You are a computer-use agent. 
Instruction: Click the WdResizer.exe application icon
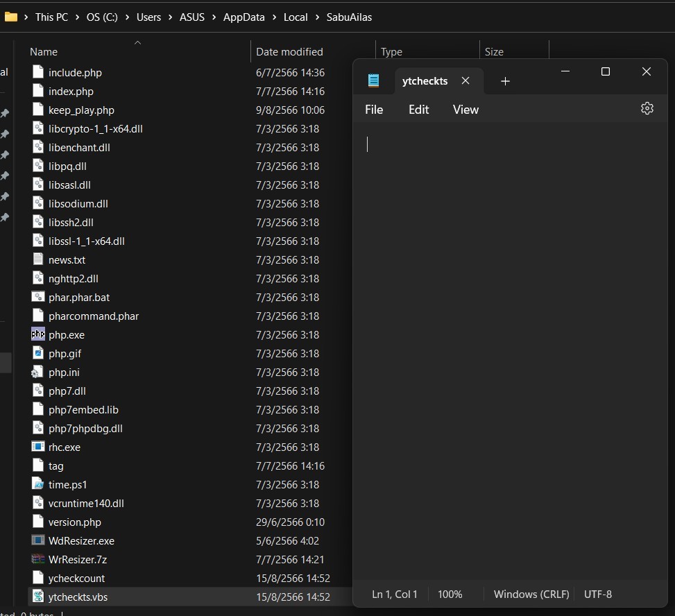point(38,540)
